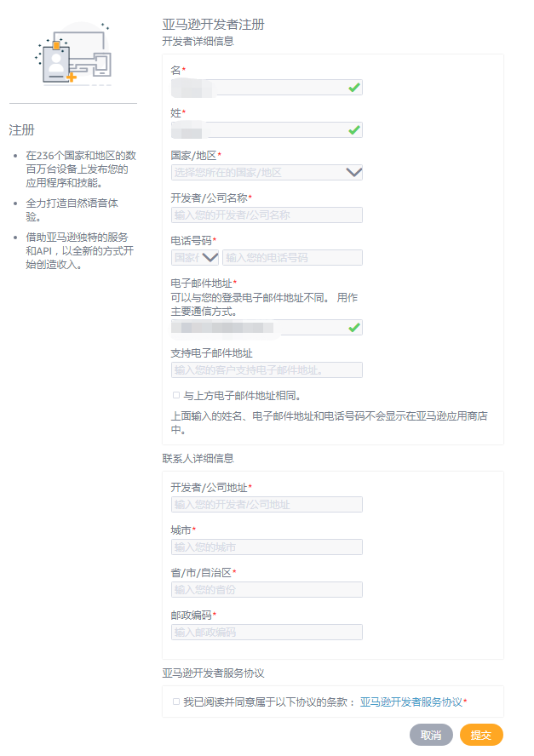The image size is (534, 756).
Task: Click the phone number input field
Action: (x=294, y=256)
